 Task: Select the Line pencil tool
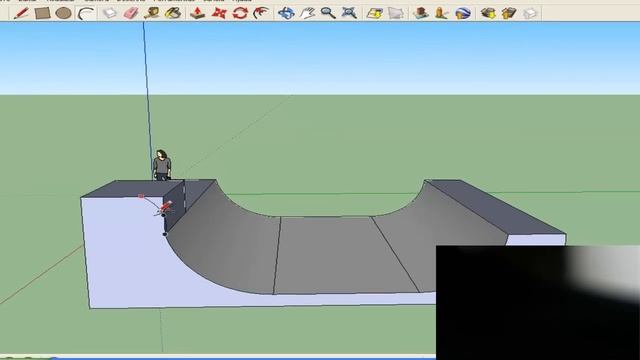[21, 13]
